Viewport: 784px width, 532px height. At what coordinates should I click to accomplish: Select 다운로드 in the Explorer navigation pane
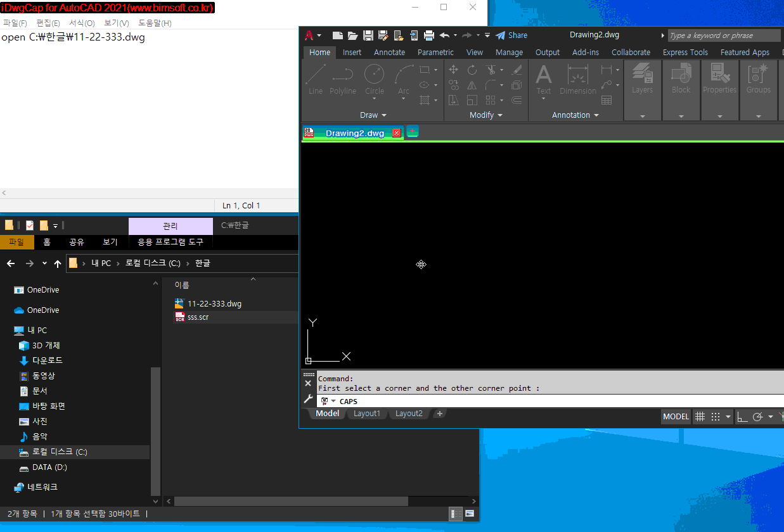coord(47,360)
